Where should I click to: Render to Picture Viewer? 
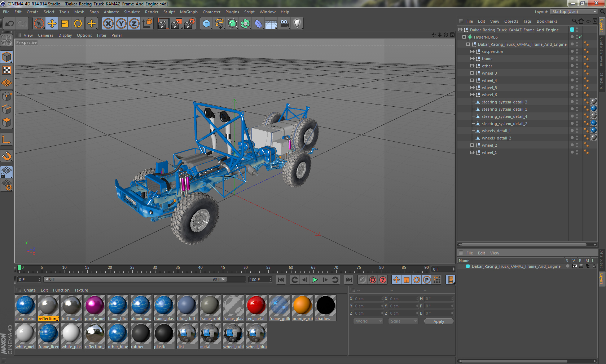click(x=176, y=24)
